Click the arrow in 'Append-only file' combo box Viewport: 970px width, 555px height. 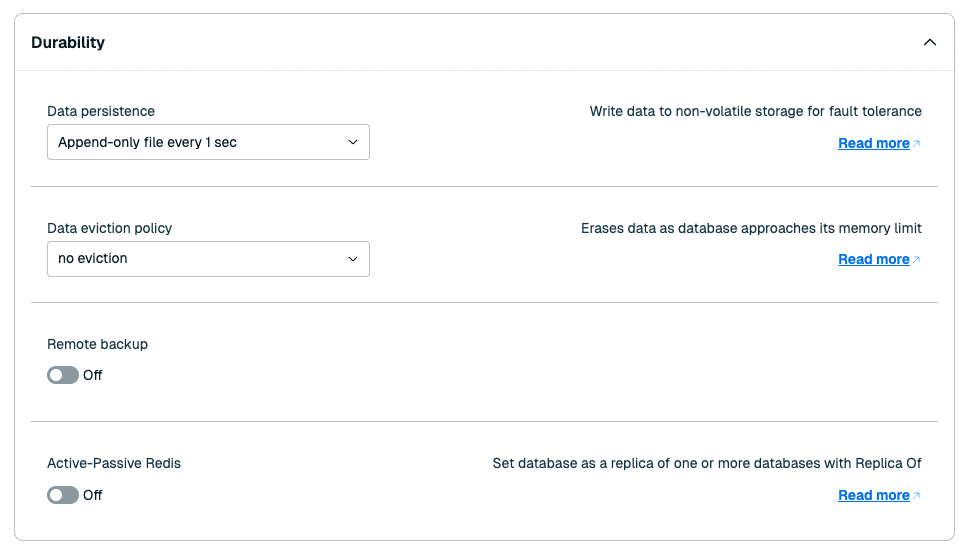point(353,142)
